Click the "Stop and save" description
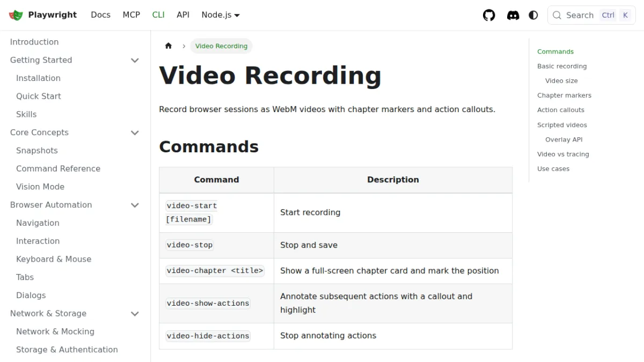 pyautogui.click(x=309, y=245)
